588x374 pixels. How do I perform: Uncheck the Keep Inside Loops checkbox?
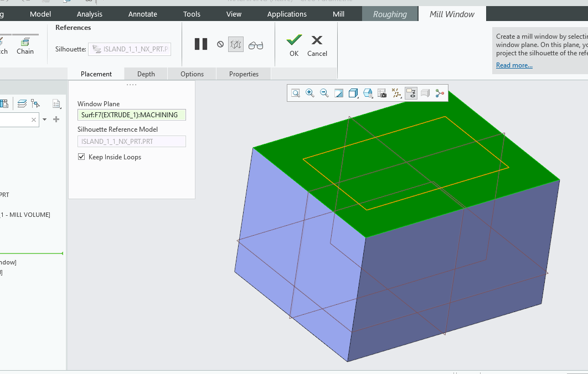81,157
